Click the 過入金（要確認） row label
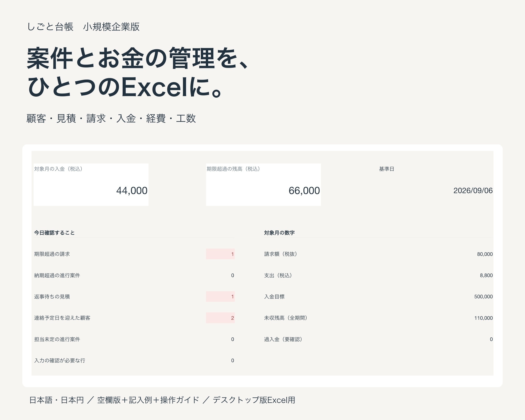The height and width of the screenshot is (420, 525). click(283, 339)
